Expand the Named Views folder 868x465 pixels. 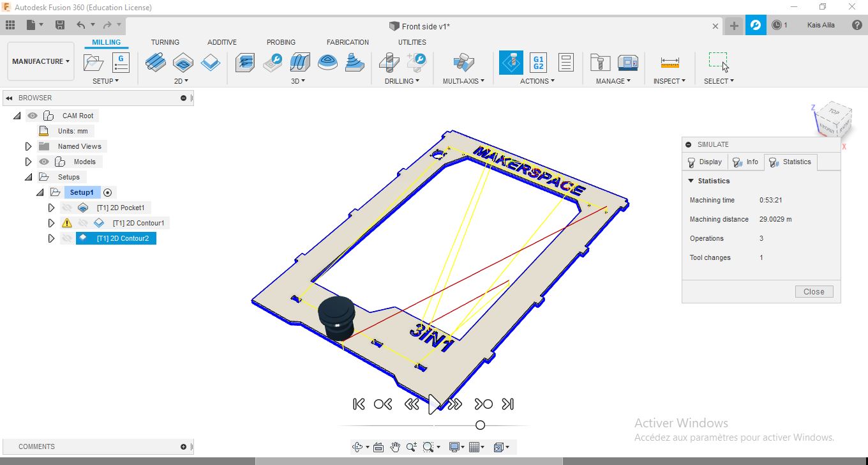click(x=28, y=146)
